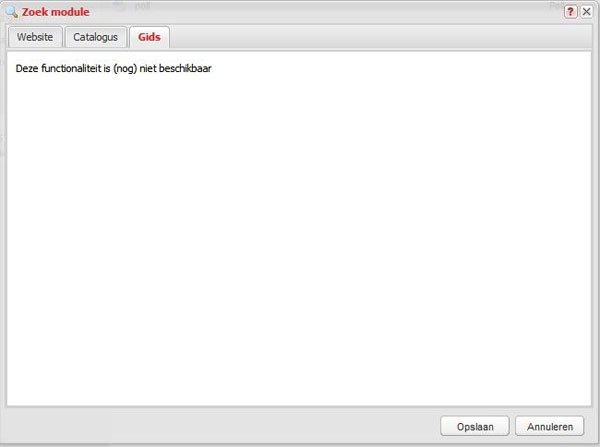
Task: Click the word 'Deze' starting the message
Action: pos(27,69)
